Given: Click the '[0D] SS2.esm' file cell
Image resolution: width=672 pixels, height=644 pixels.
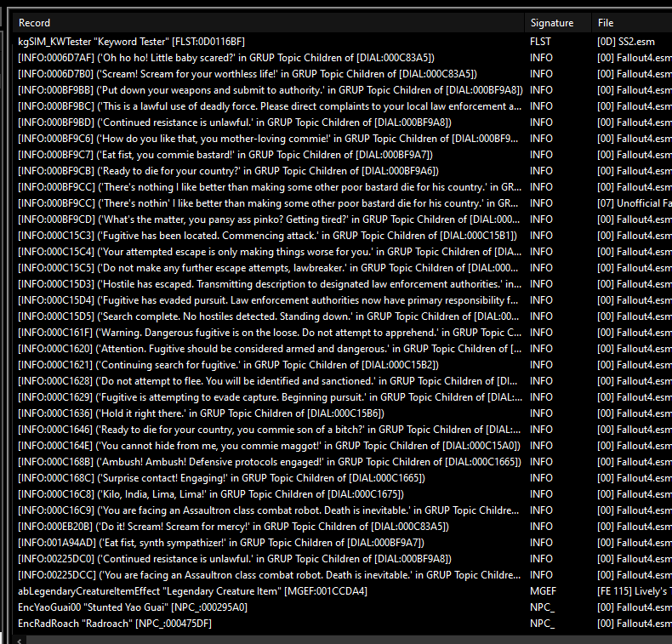Looking at the screenshot, I should (x=626, y=42).
